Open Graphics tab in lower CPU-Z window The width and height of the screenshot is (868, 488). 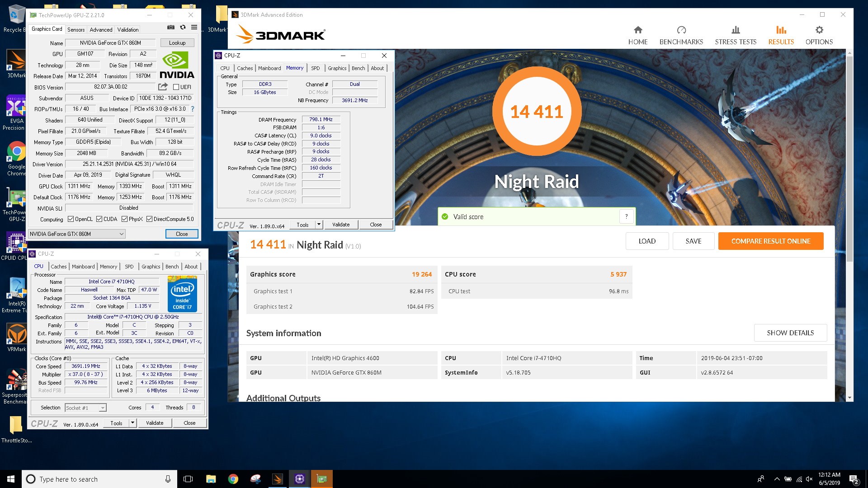click(151, 267)
